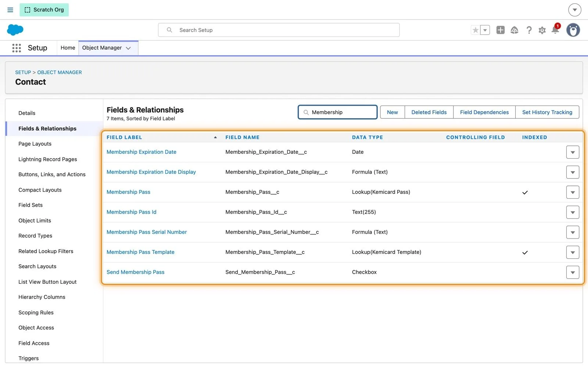
Task: Open Related Lookup Filters
Action: pyautogui.click(x=46, y=251)
